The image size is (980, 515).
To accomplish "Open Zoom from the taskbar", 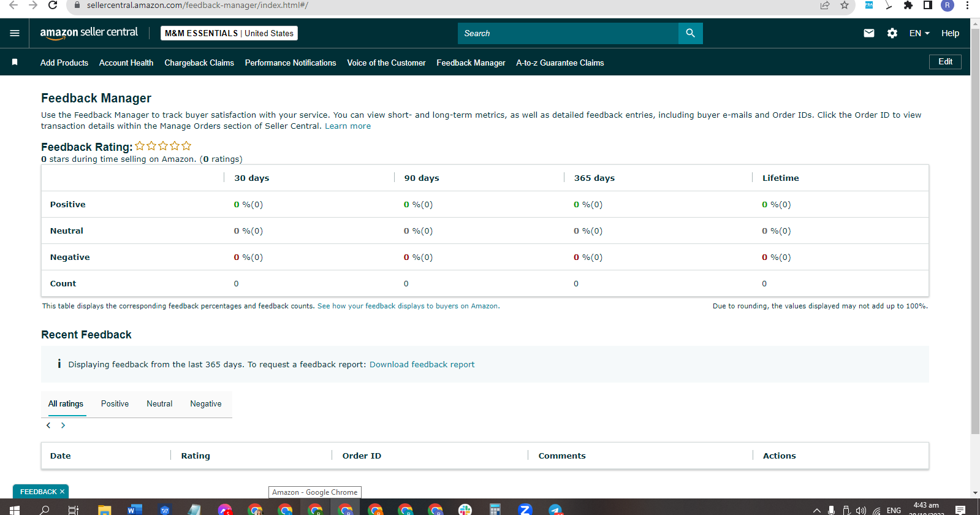I will pos(525,509).
